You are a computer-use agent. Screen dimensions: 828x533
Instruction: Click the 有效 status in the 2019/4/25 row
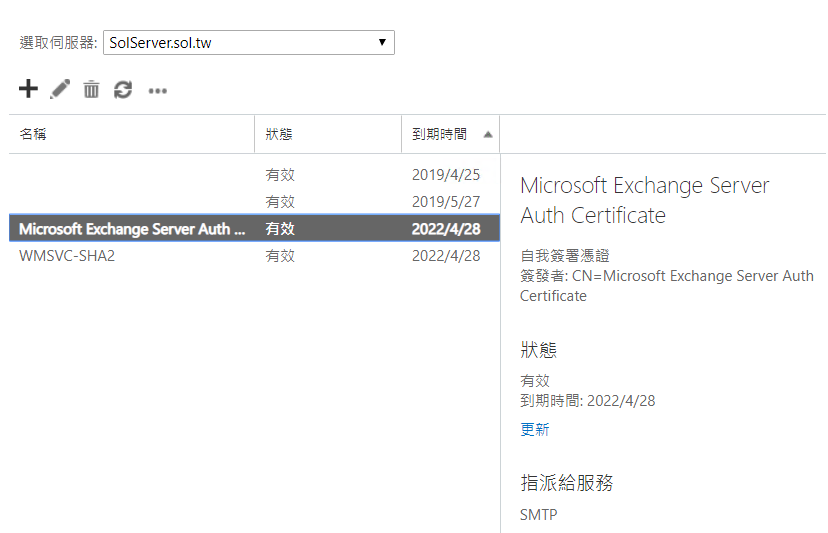pyautogui.click(x=280, y=175)
